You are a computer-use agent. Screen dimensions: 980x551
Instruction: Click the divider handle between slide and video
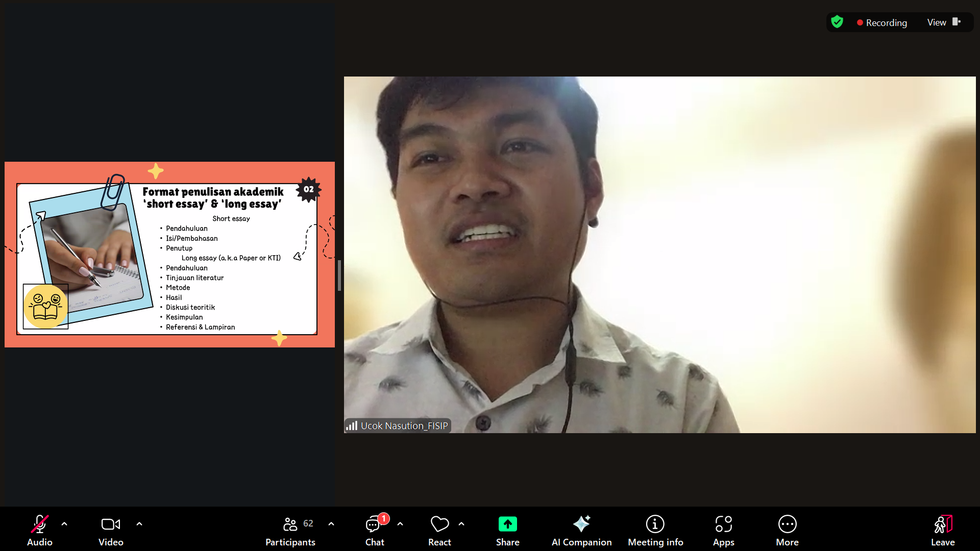pyautogui.click(x=339, y=275)
